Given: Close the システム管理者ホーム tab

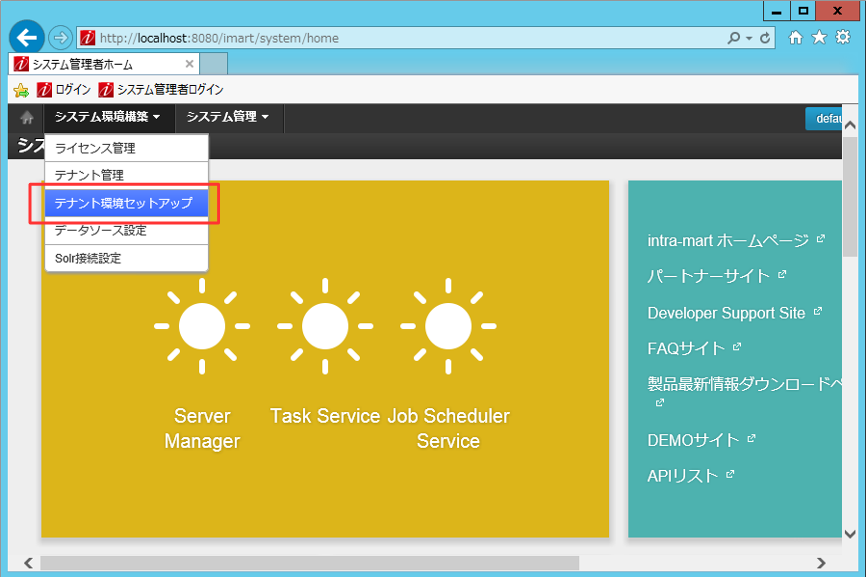Looking at the screenshot, I should tap(189, 64).
